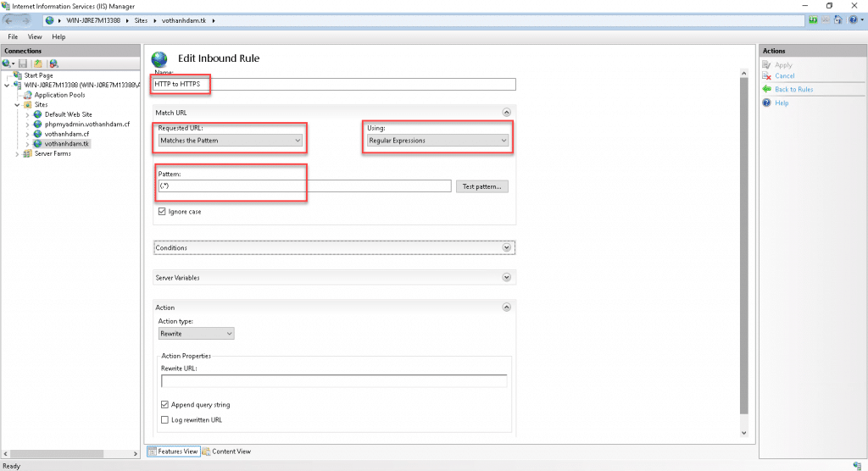The image size is (868, 471).
Task: Open the View menu
Action: [x=35, y=37]
